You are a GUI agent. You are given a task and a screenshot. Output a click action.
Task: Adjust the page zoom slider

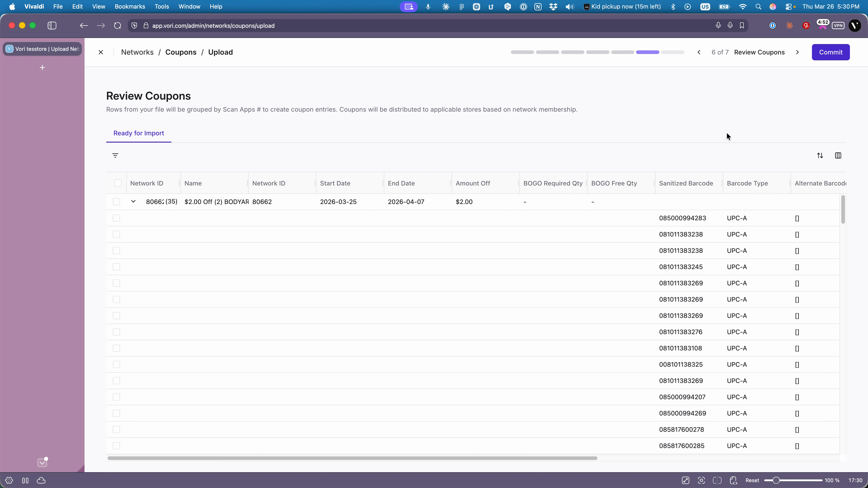pos(776,480)
